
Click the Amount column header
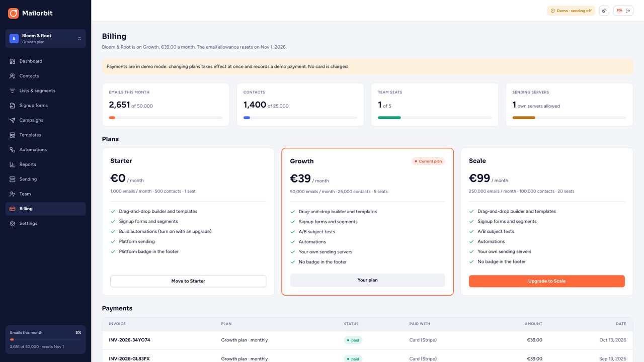pos(534,324)
